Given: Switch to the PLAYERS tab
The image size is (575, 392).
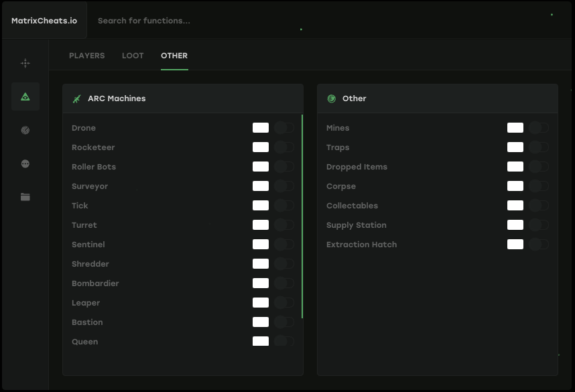Looking at the screenshot, I should 86,56.
